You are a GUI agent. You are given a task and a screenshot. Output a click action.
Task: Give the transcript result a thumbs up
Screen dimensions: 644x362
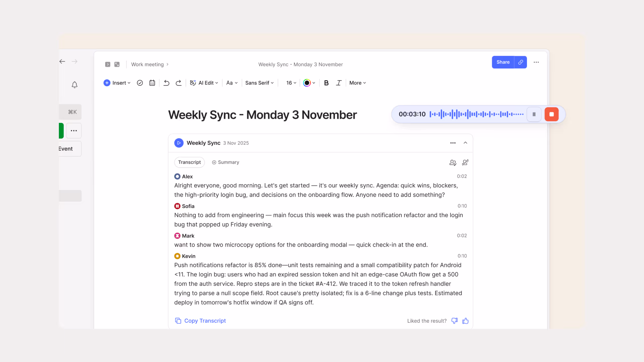point(465,321)
